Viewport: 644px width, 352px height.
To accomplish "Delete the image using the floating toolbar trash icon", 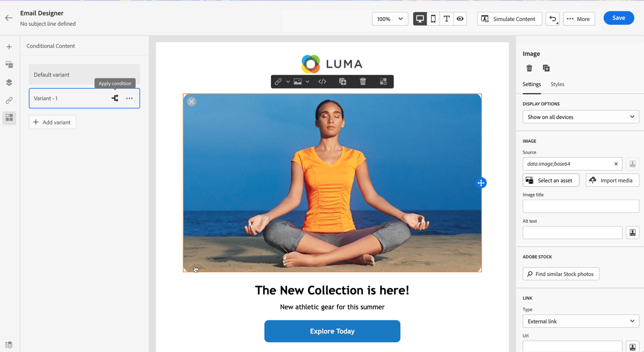I will click(363, 81).
